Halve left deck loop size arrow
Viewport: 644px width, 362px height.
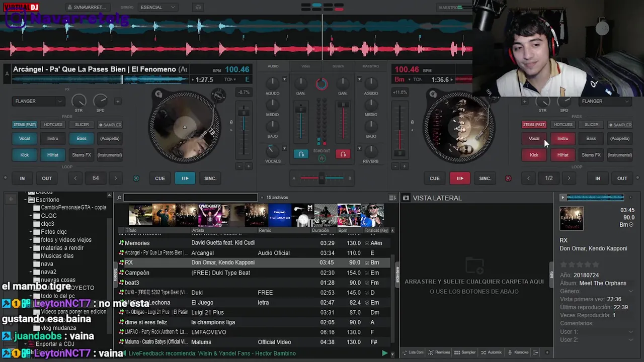pyautogui.click(x=75, y=178)
